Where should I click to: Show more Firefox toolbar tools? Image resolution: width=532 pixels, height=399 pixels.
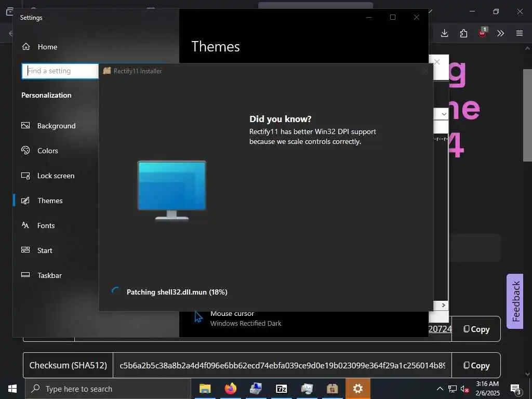500,33
